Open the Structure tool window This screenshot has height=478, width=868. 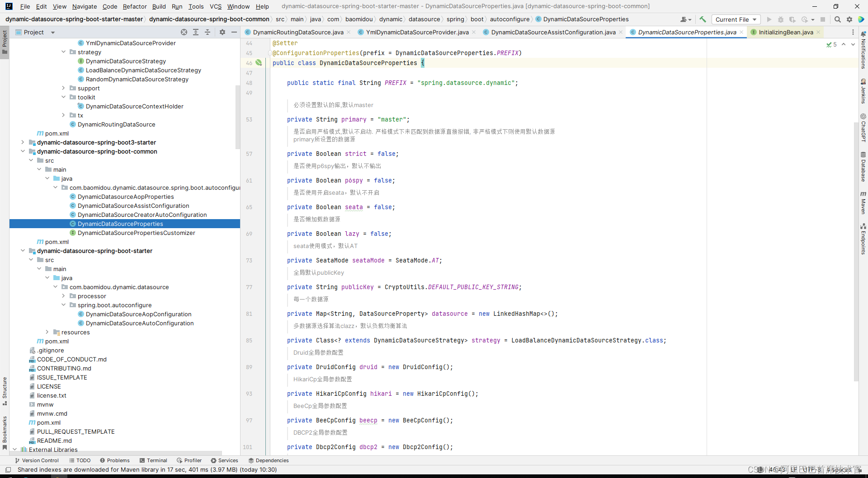[x=5, y=391]
